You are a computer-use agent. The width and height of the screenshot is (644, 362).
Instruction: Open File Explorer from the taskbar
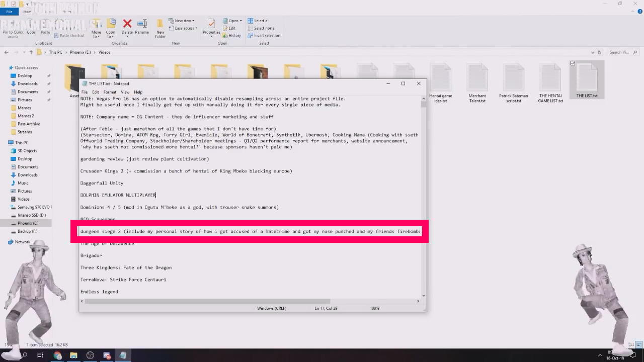[x=73, y=355]
